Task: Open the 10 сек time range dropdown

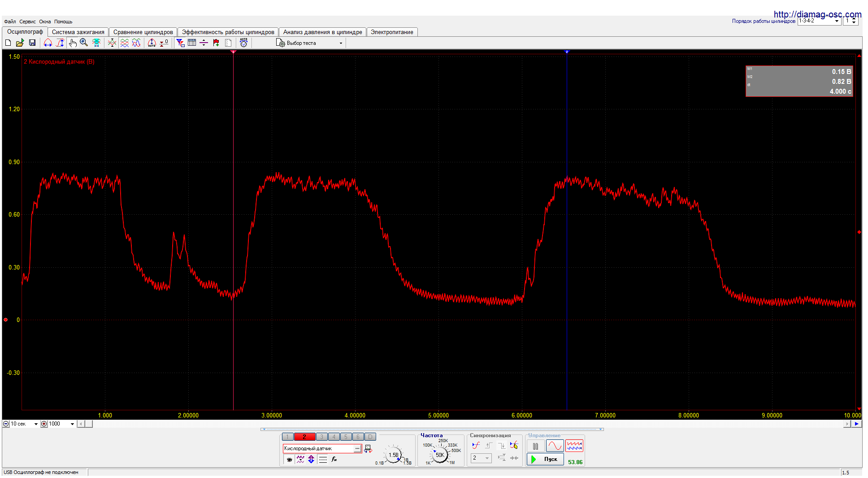Action: coord(24,424)
